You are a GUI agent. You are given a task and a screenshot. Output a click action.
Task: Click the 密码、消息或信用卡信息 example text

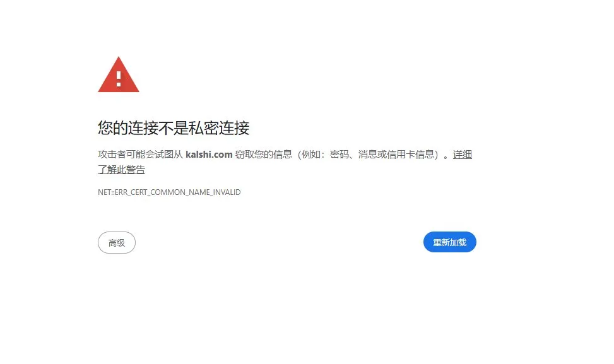click(x=382, y=155)
